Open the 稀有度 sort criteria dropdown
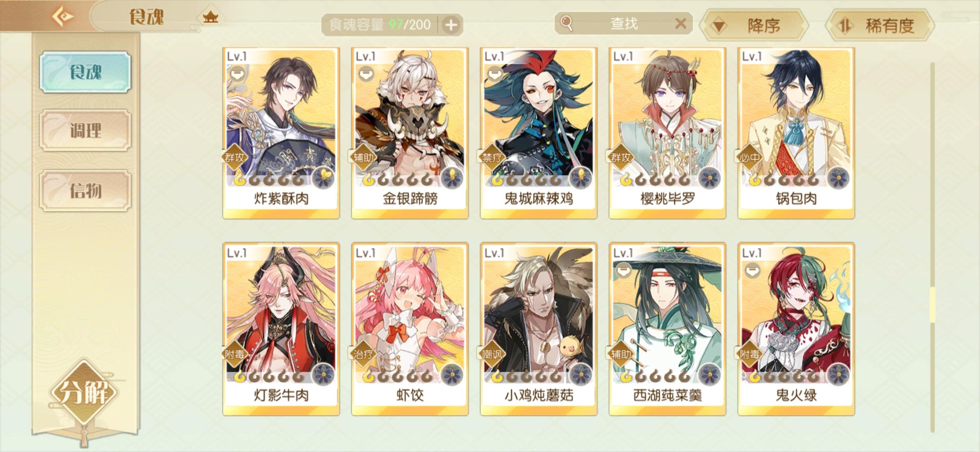Screen dimensions: 980x452 click(x=879, y=26)
